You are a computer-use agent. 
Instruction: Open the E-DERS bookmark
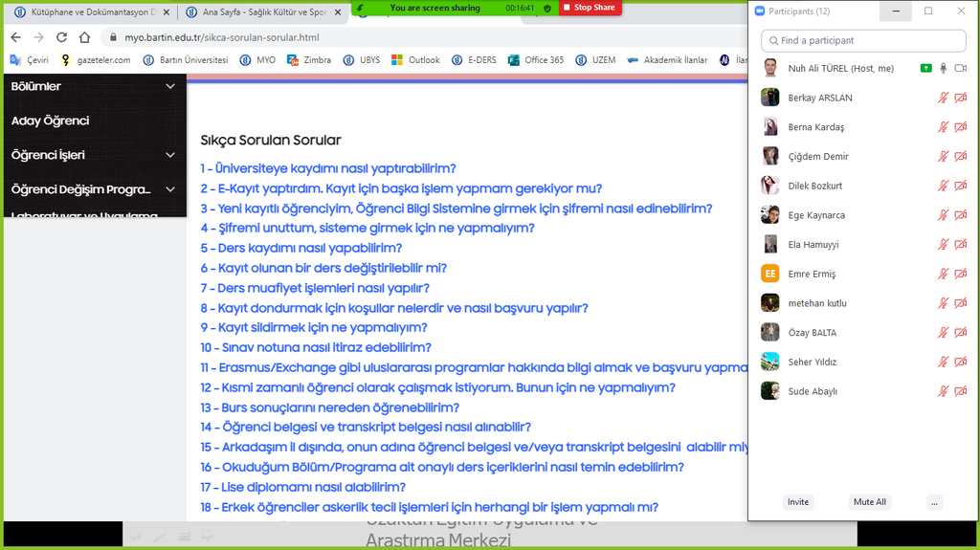[474, 60]
